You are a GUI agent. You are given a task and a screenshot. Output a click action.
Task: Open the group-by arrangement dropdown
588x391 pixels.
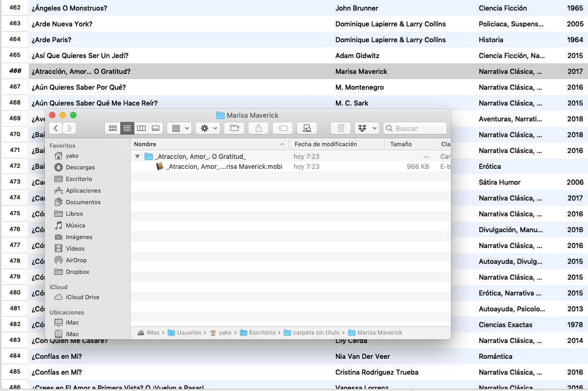pyautogui.click(x=180, y=128)
